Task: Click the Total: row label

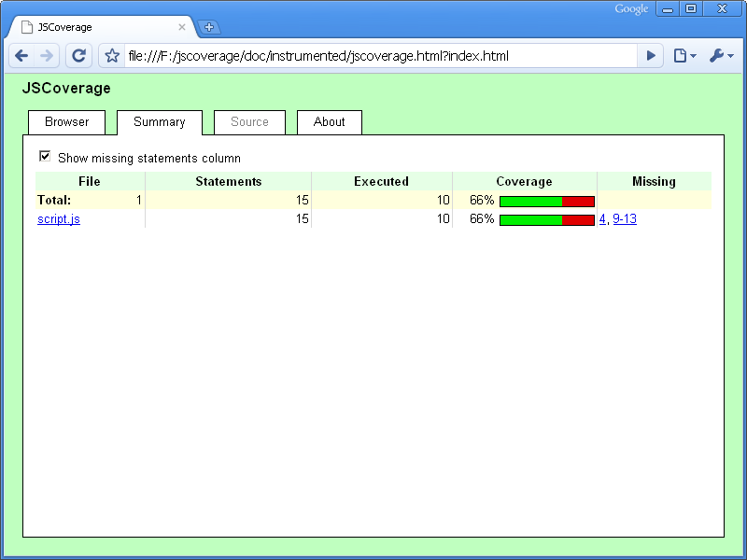Action: point(54,200)
